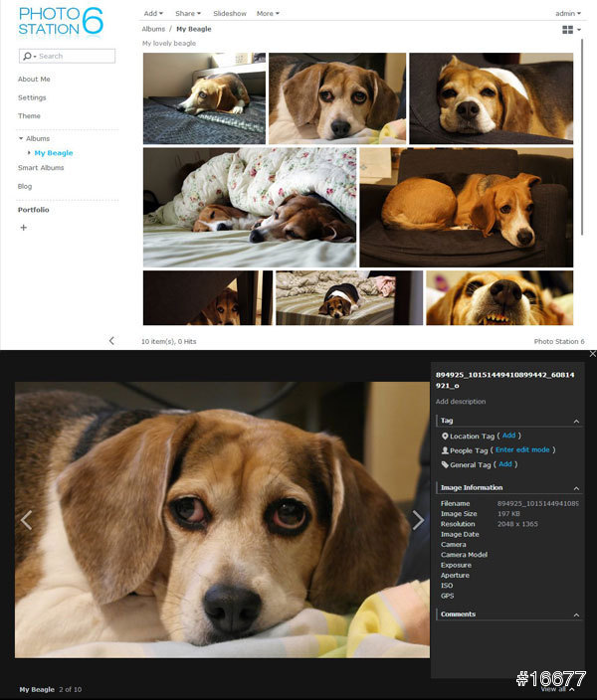This screenshot has height=700, width=597.
Task: Open Smart Albums in the sidebar
Action: click(x=41, y=168)
